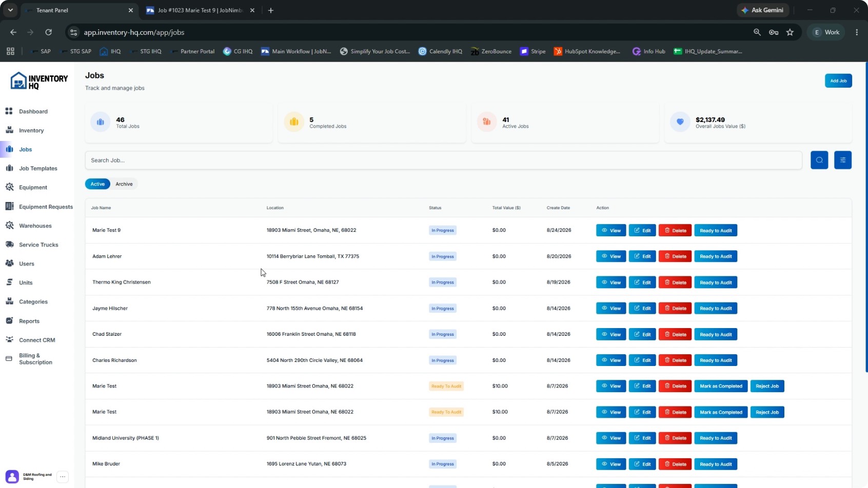Open the HubSpot Knowledge bookmark
Image resolution: width=868 pixels, height=488 pixels.
587,51
